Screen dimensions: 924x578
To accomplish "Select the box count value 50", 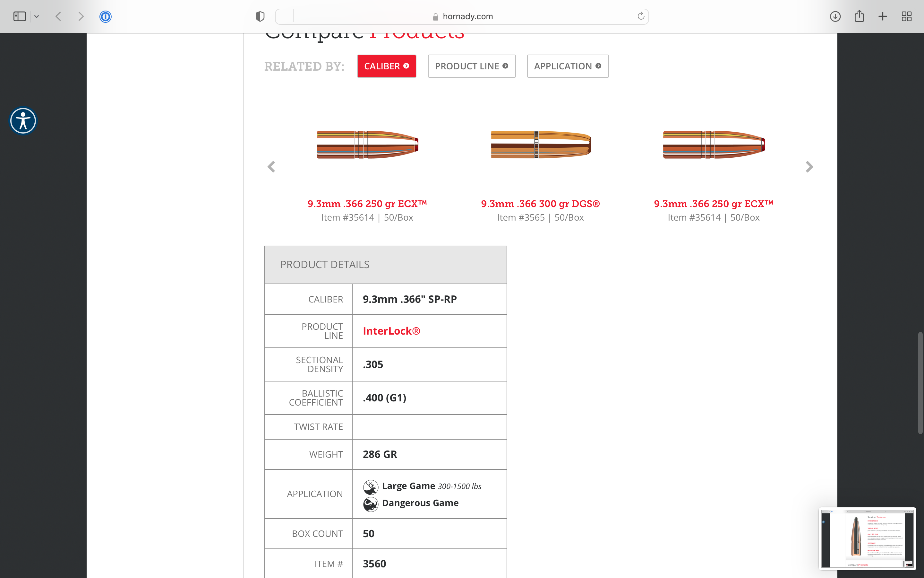I will click(368, 534).
